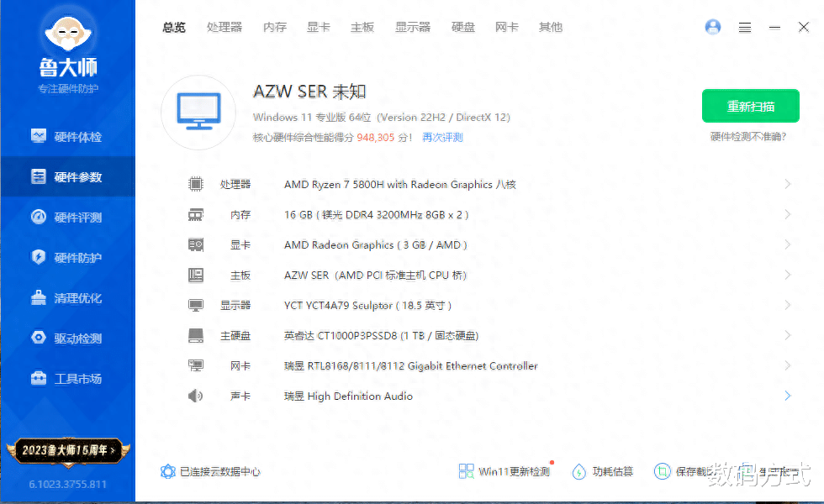Image resolution: width=824 pixels, height=504 pixels.
Task: Expand the 显卡 row chevron
Action: [x=787, y=244]
